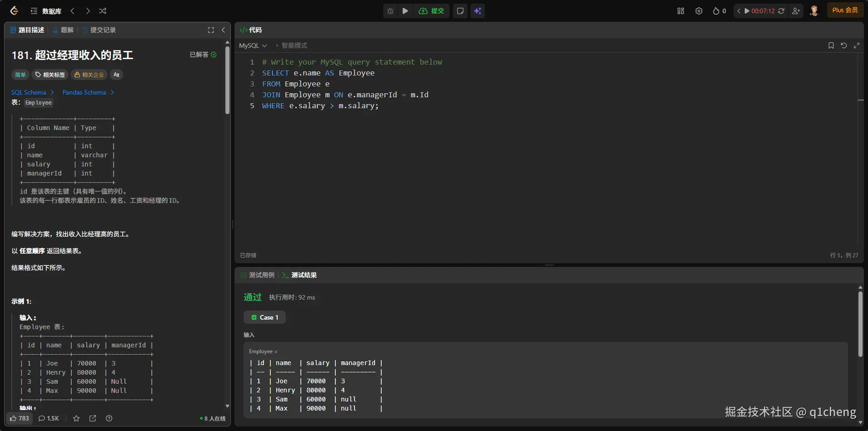Reset the timer with refresh icon
Image resolution: width=868 pixels, height=431 pixels.
(781, 11)
